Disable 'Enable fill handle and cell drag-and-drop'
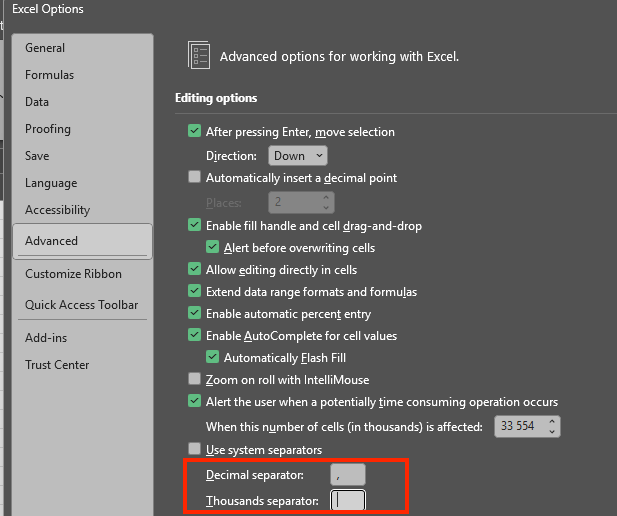617x516 pixels. (x=194, y=226)
